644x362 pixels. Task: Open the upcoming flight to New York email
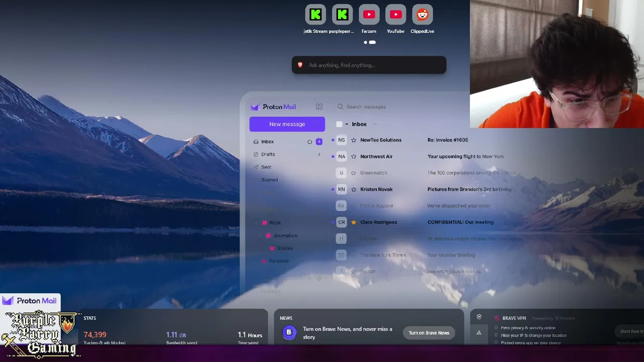[x=465, y=156]
